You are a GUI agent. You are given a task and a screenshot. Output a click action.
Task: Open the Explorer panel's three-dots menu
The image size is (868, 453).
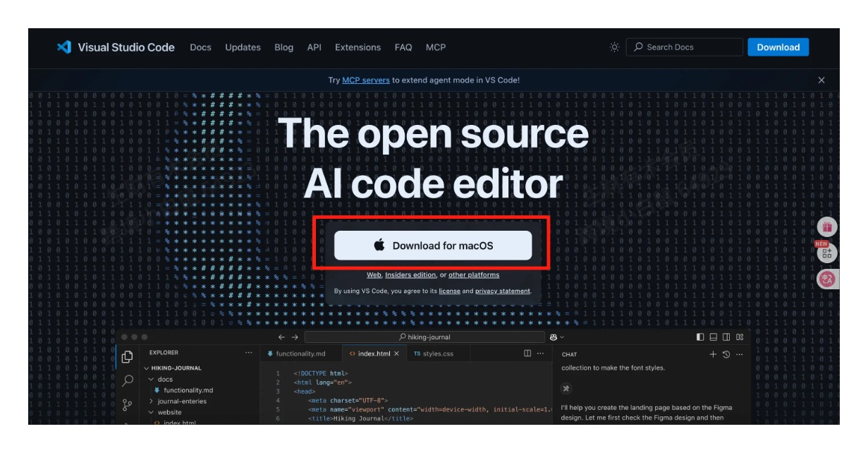pyautogui.click(x=248, y=353)
